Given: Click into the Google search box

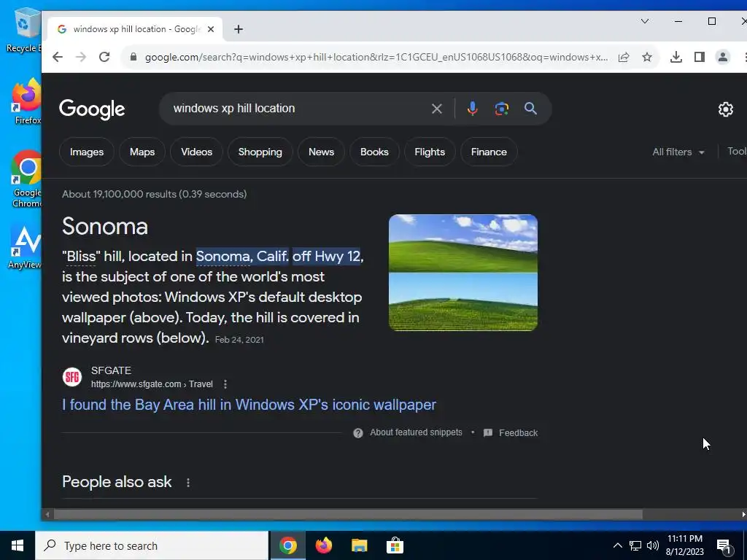Looking at the screenshot, I should pos(295,109).
